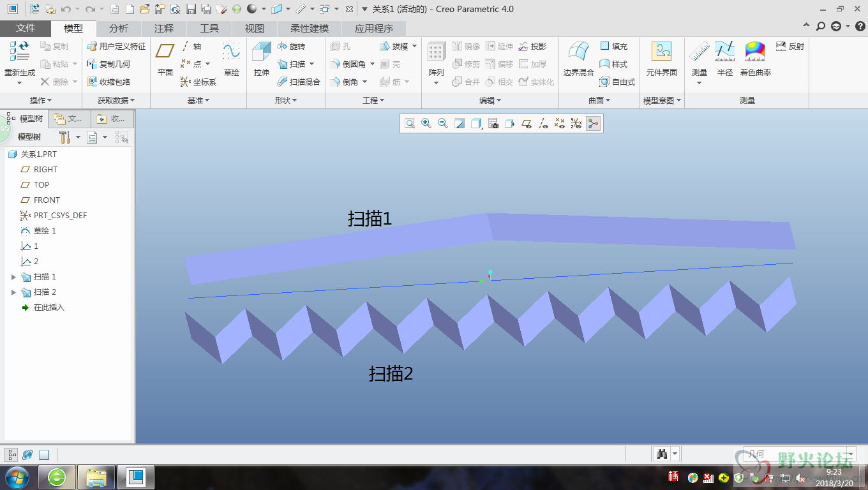Expand the 扫描 1 feature node
The height and width of the screenshot is (490, 868).
[14, 277]
